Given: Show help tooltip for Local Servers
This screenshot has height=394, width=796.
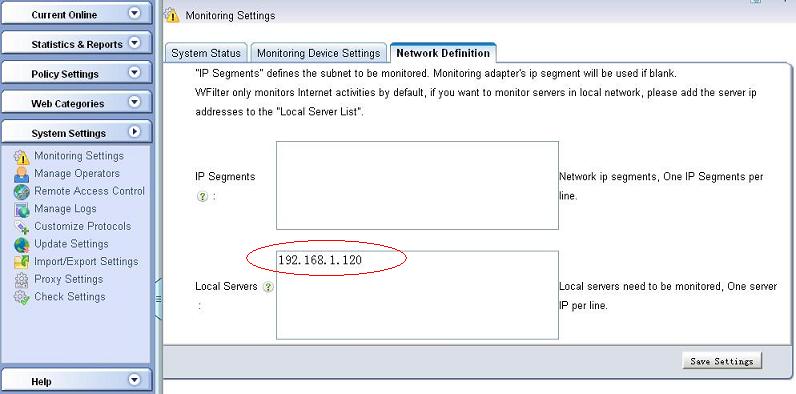Looking at the screenshot, I should [x=268, y=287].
